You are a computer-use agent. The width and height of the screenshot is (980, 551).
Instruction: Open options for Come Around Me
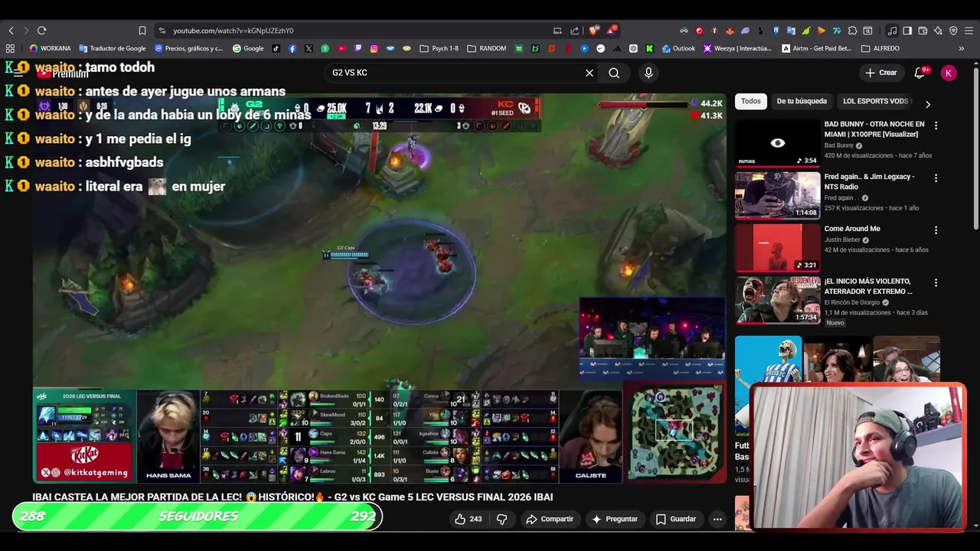click(936, 230)
